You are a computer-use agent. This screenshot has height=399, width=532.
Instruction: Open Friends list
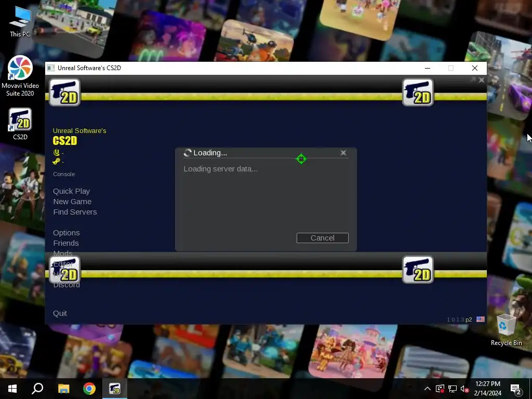pyautogui.click(x=66, y=243)
